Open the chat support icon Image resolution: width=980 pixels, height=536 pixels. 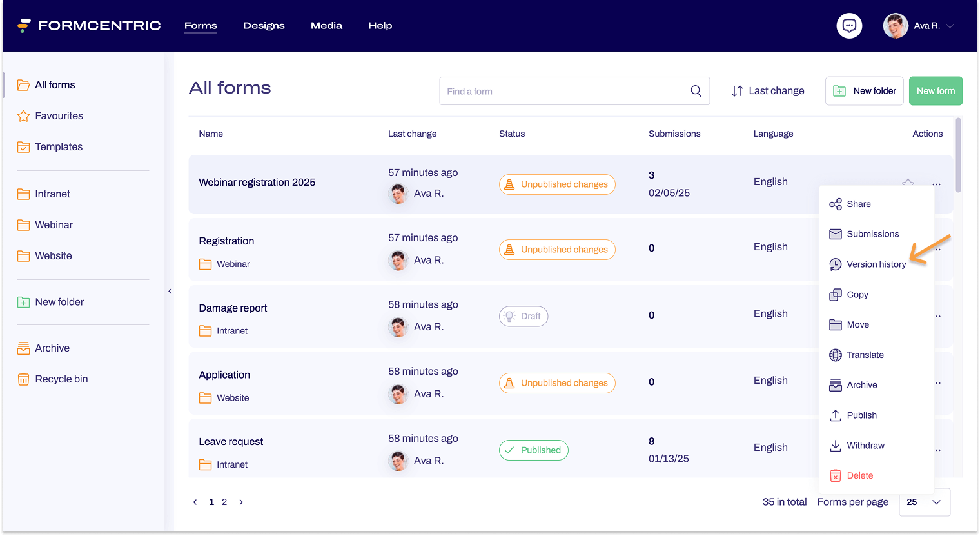pyautogui.click(x=849, y=26)
